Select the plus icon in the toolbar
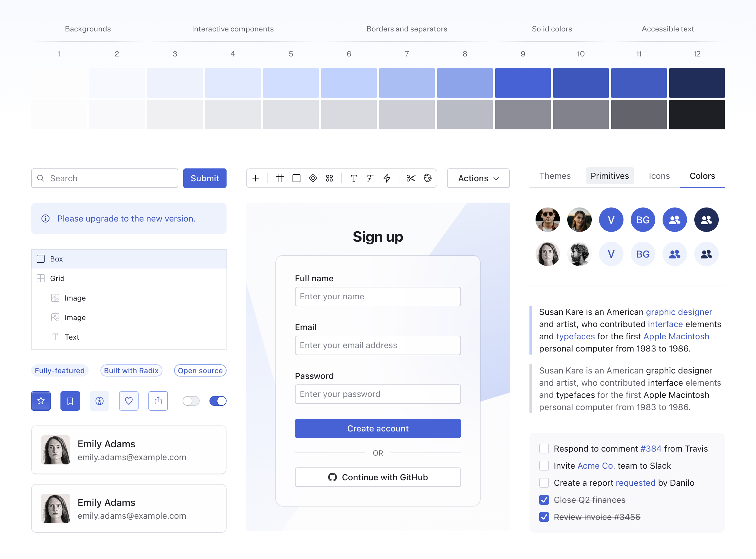Viewport: 756px width, 559px height. tap(256, 178)
